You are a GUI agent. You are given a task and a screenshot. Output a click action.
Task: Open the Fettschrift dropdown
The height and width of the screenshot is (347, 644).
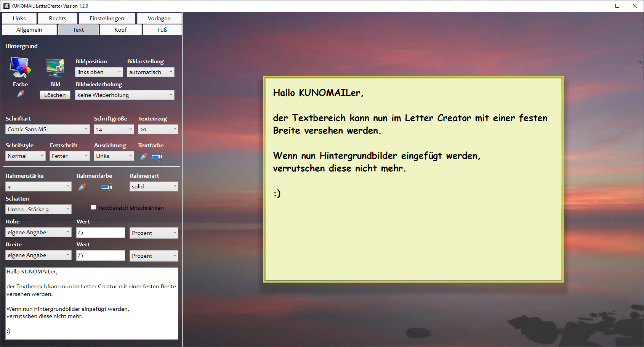(70, 156)
